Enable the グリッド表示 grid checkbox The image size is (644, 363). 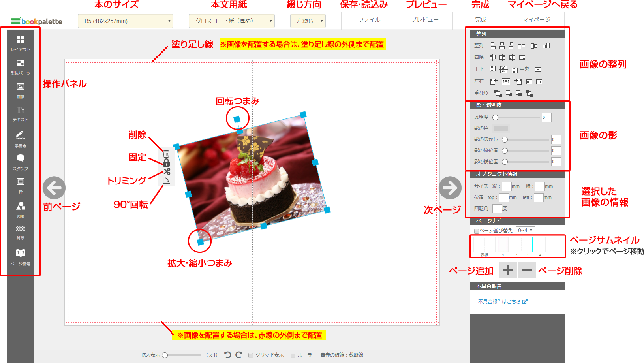point(251,355)
